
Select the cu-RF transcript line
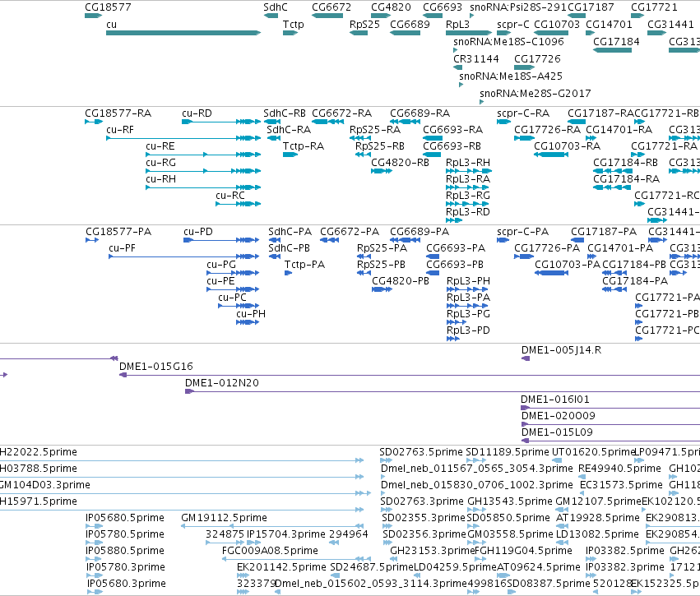(x=183, y=138)
